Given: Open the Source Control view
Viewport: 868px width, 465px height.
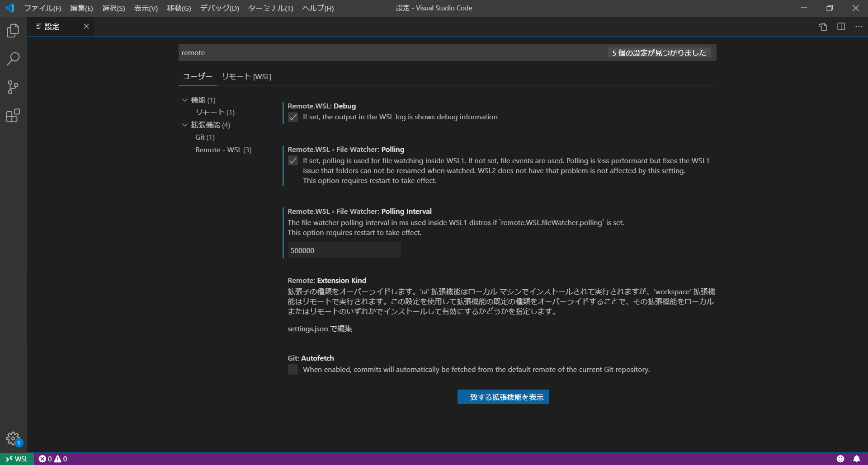Looking at the screenshot, I should [x=13, y=87].
